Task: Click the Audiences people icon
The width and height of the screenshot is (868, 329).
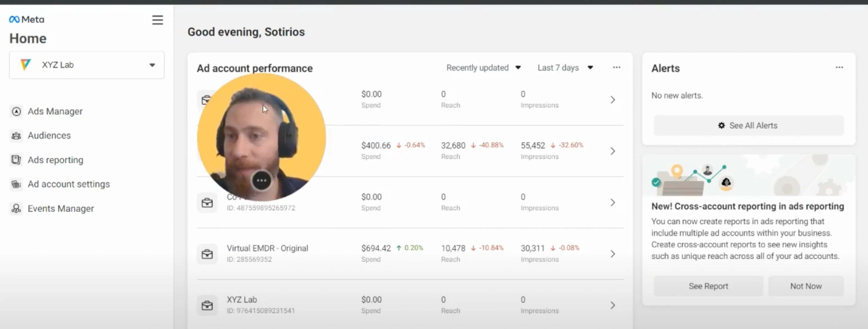Action: [x=16, y=136]
